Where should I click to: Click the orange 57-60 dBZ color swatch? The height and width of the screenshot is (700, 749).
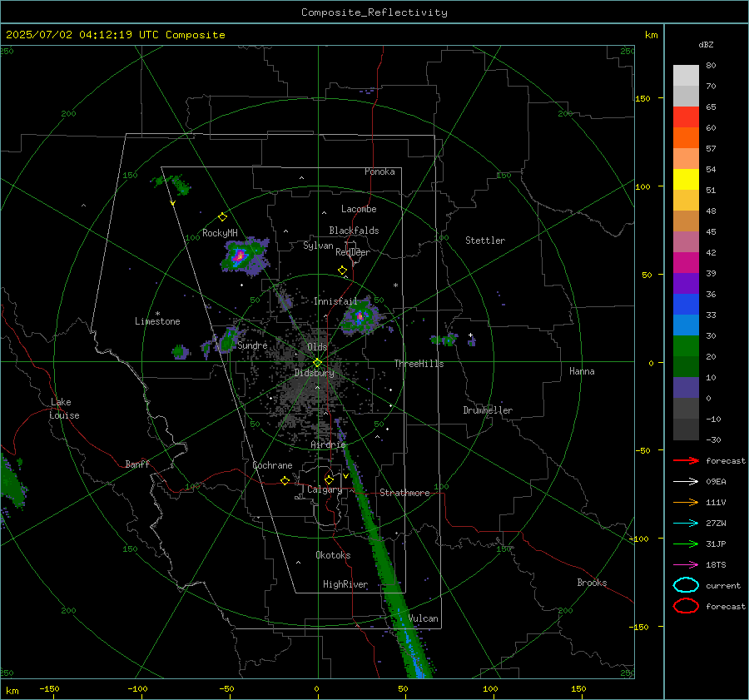pos(686,138)
